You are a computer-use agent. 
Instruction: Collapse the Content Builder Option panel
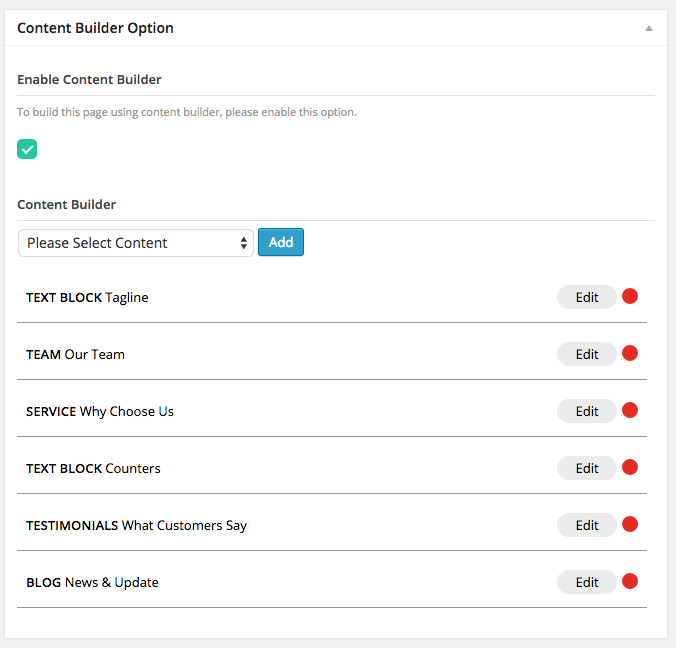648,28
